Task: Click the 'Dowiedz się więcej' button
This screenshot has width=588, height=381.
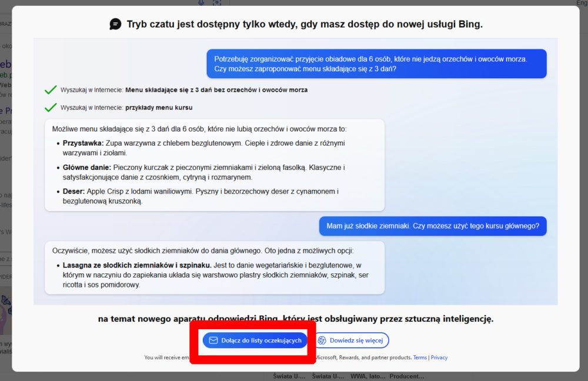Action: pyautogui.click(x=352, y=340)
